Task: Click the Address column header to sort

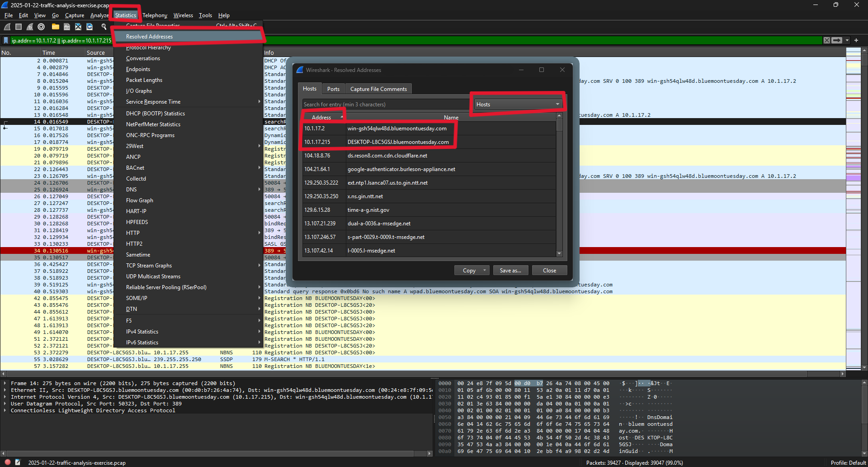Action: [x=321, y=118]
